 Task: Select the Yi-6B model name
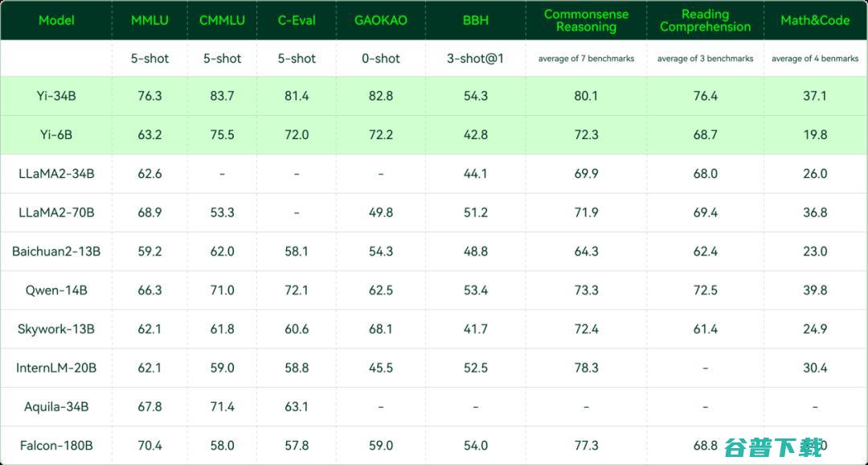point(56,134)
